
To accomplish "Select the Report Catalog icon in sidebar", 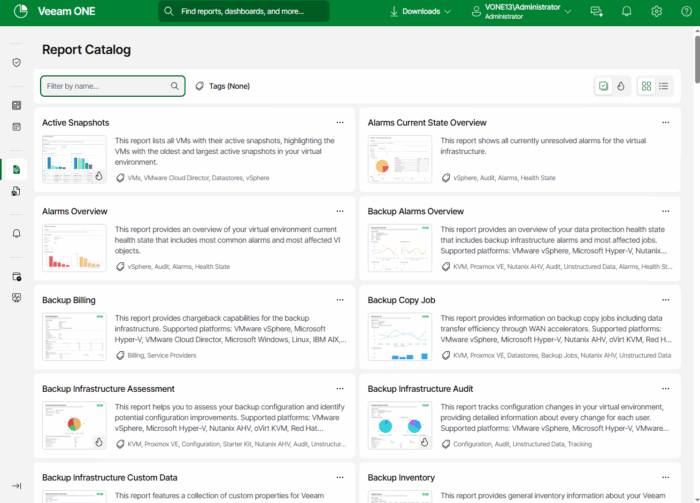I will 17,170.
